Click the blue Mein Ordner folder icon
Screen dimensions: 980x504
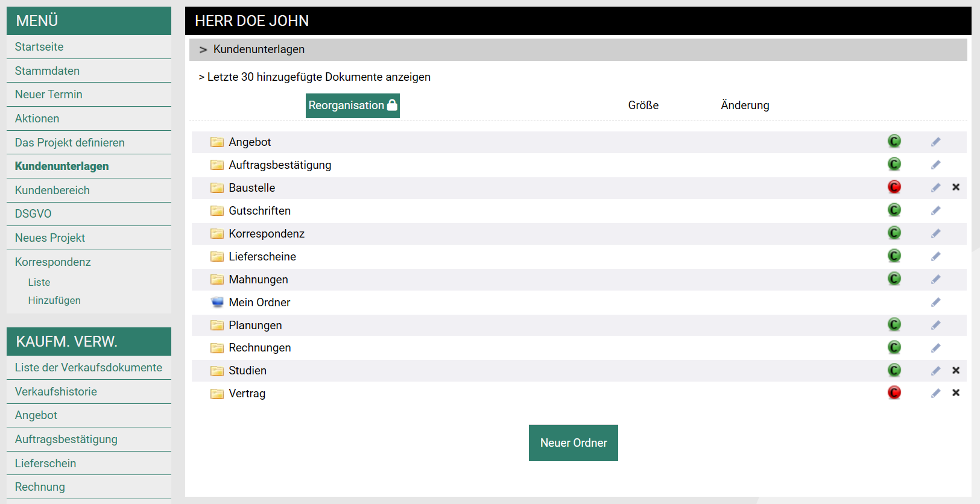217,302
